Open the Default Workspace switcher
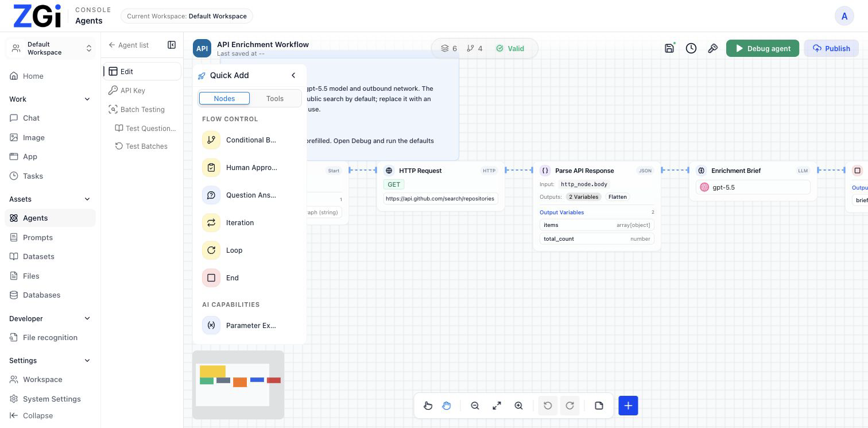 point(51,48)
